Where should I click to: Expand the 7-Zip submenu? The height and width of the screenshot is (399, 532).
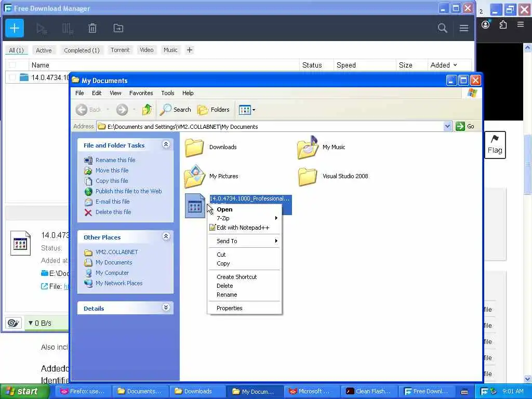(x=244, y=218)
